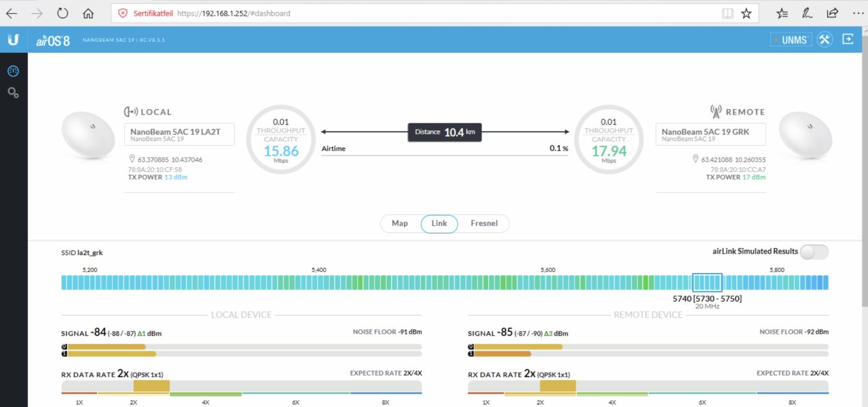The height and width of the screenshot is (407, 868).
Task: Switch to the Fresnel tab
Action: click(x=484, y=224)
